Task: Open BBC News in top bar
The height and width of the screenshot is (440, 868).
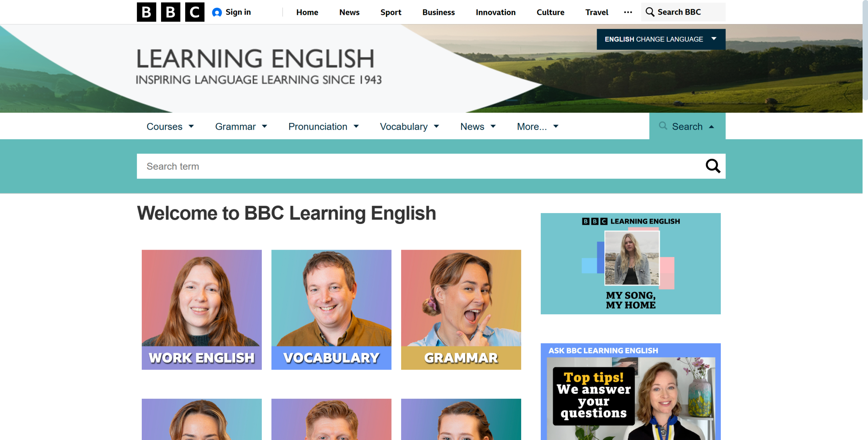Action: [x=349, y=12]
